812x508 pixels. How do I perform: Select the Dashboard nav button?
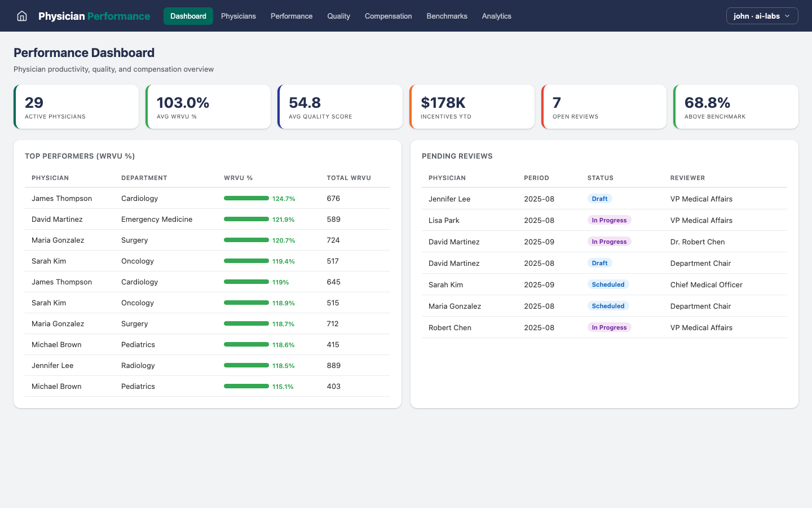[188, 16]
